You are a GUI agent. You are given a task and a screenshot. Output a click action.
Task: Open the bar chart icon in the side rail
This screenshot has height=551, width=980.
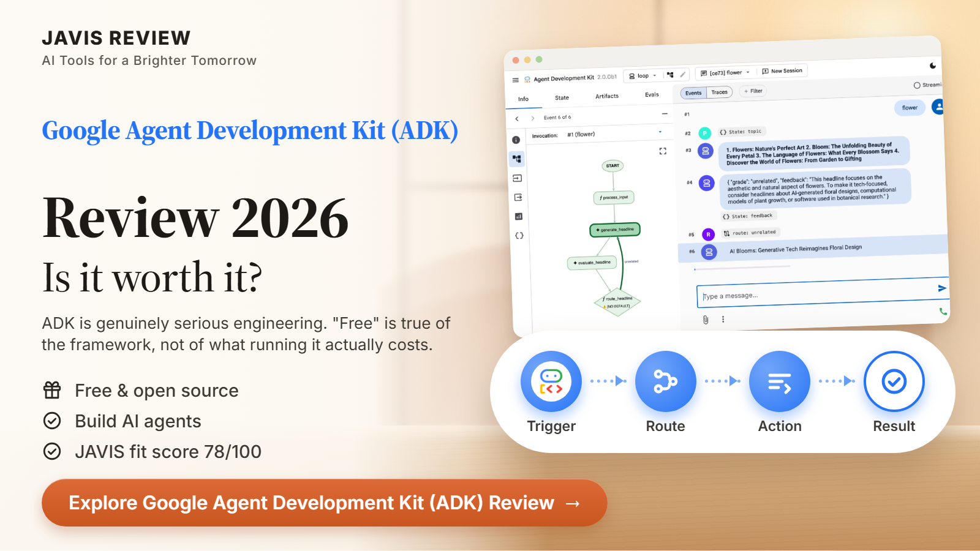(519, 217)
